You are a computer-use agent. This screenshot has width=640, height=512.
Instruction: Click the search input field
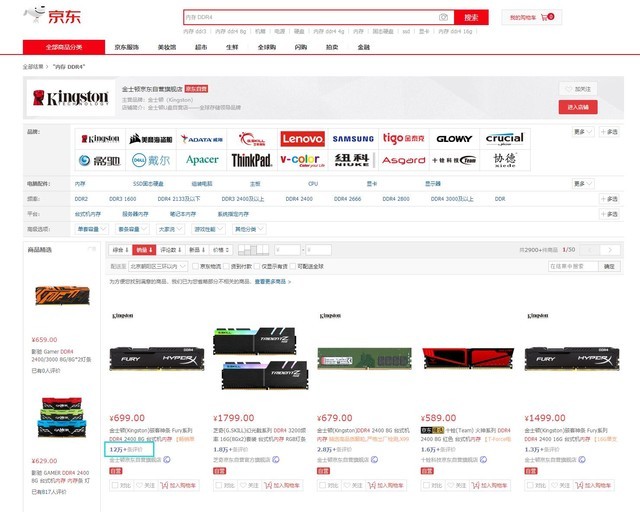coord(310,18)
